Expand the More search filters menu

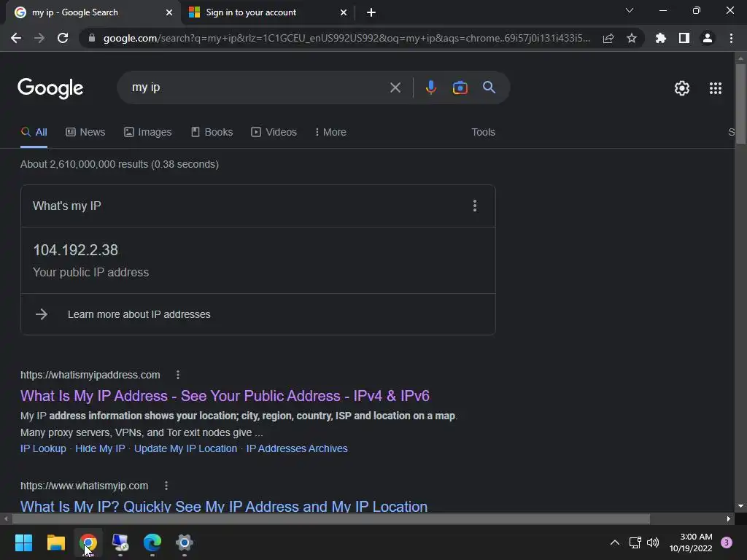tap(330, 132)
